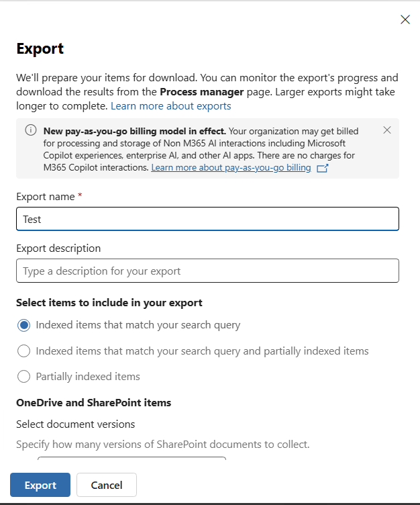Screen dimensions: 420x505
Task: Click the external link icon after the billing link
Action: coord(323,168)
